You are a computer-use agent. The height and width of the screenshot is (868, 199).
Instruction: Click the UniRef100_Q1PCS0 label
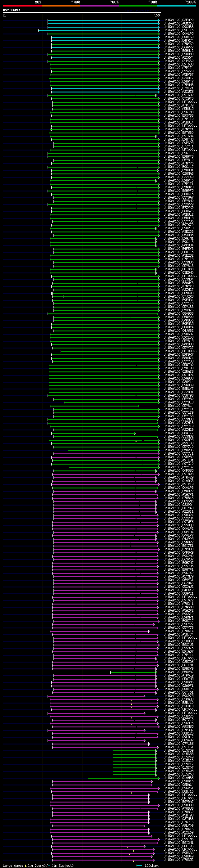click(x=179, y=61)
